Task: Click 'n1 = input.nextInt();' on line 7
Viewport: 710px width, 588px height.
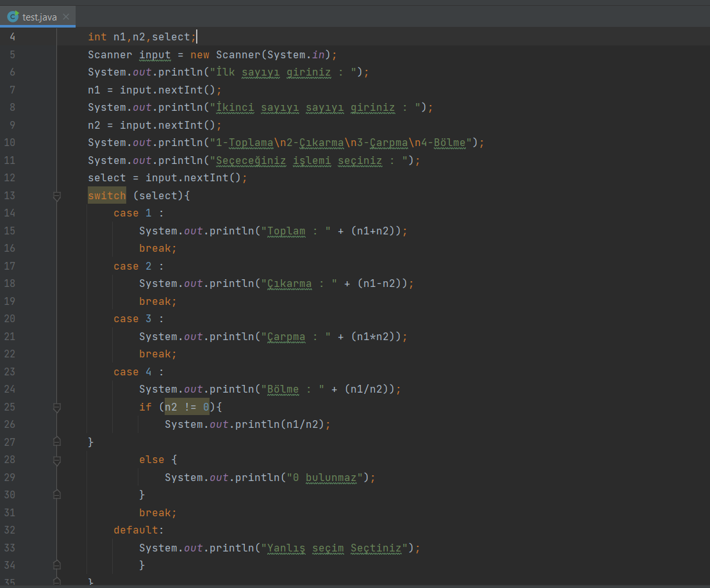Action: [x=154, y=90]
